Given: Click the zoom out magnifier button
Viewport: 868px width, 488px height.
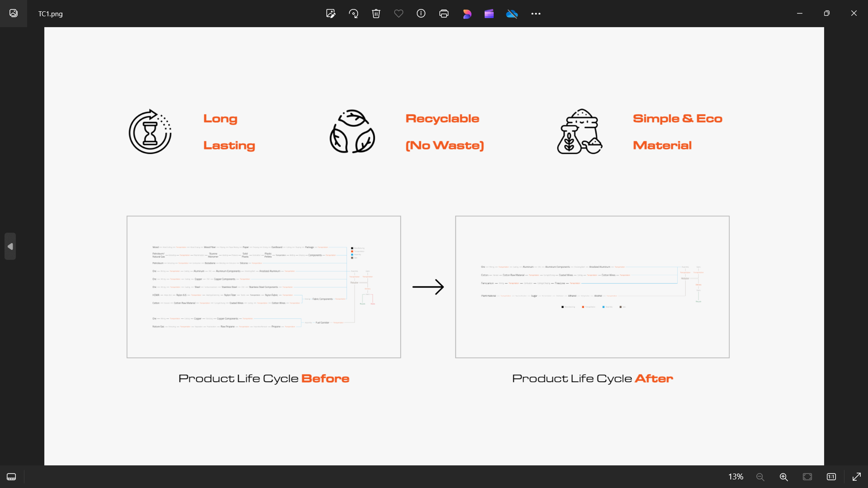Looking at the screenshot, I should click(x=760, y=477).
